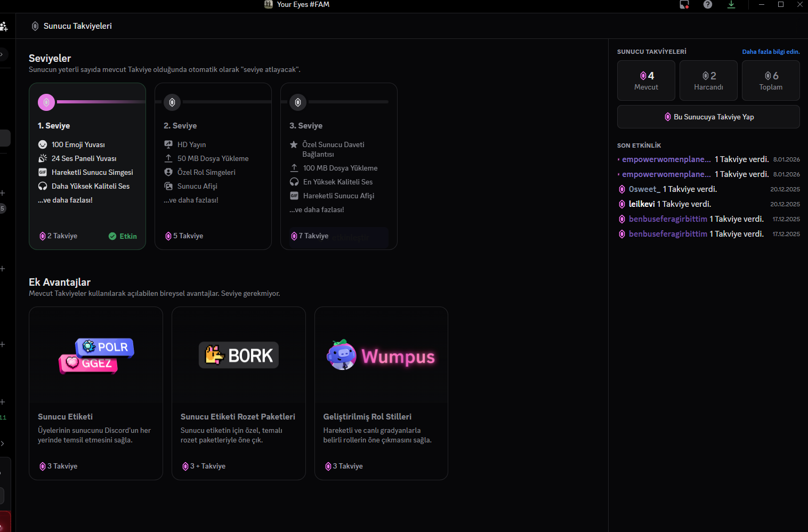
Task: Click the star icon beside Özel Sunucu Daveti Bağlantısı
Action: (x=294, y=144)
